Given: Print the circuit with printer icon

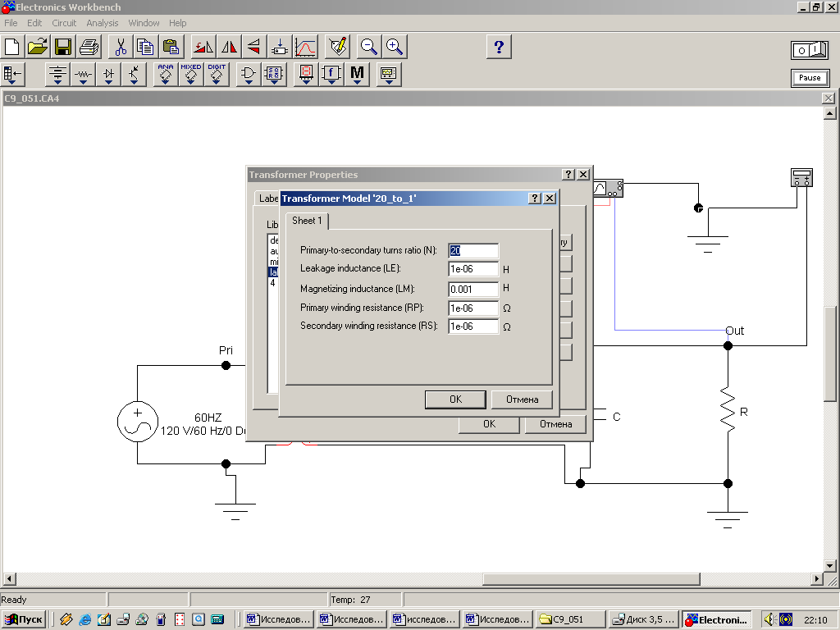Looking at the screenshot, I should click(89, 47).
